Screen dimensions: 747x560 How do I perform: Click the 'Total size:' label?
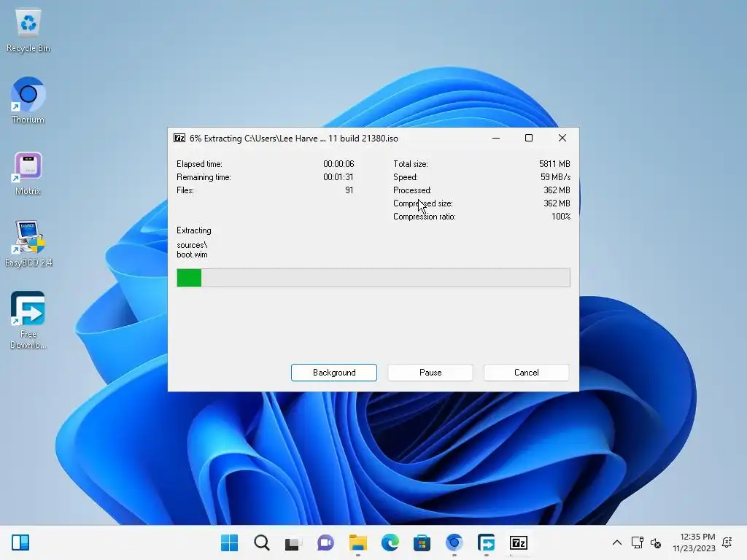pos(410,164)
